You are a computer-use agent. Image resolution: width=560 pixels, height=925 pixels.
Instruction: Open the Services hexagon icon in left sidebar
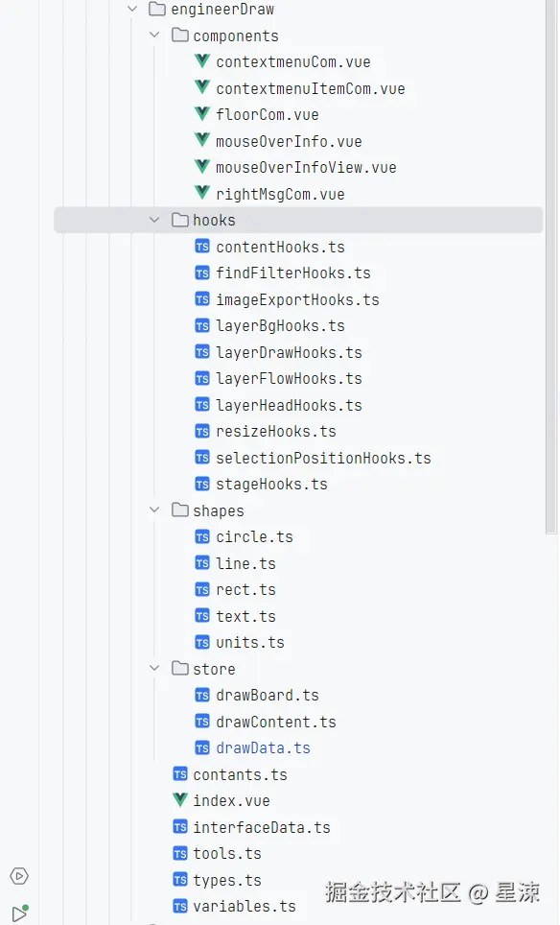pyautogui.click(x=19, y=876)
